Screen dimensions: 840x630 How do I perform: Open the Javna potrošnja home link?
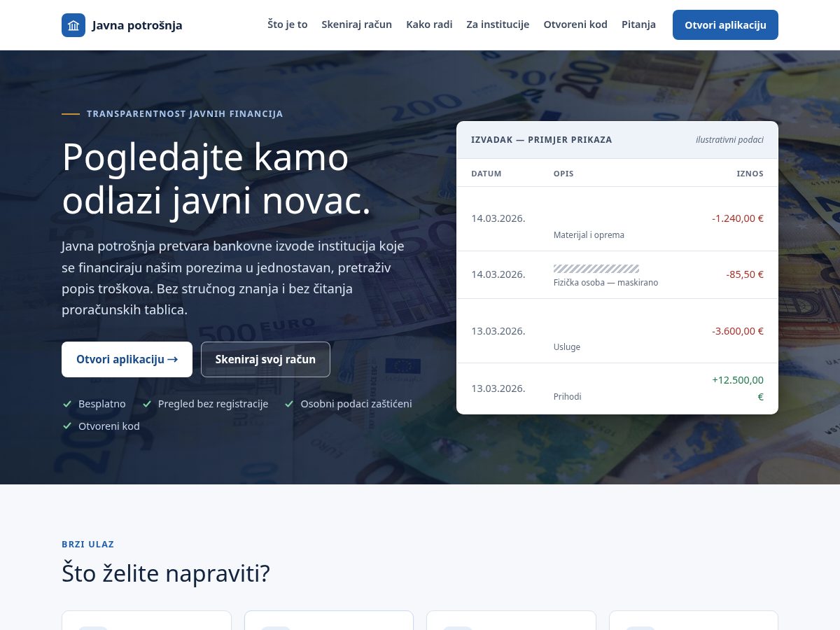pyautogui.click(x=122, y=25)
